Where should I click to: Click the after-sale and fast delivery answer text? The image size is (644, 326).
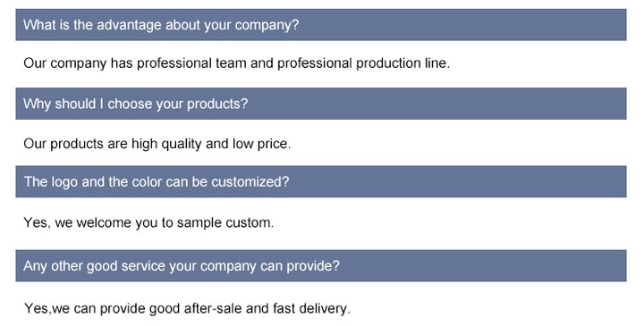(x=187, y=308)
